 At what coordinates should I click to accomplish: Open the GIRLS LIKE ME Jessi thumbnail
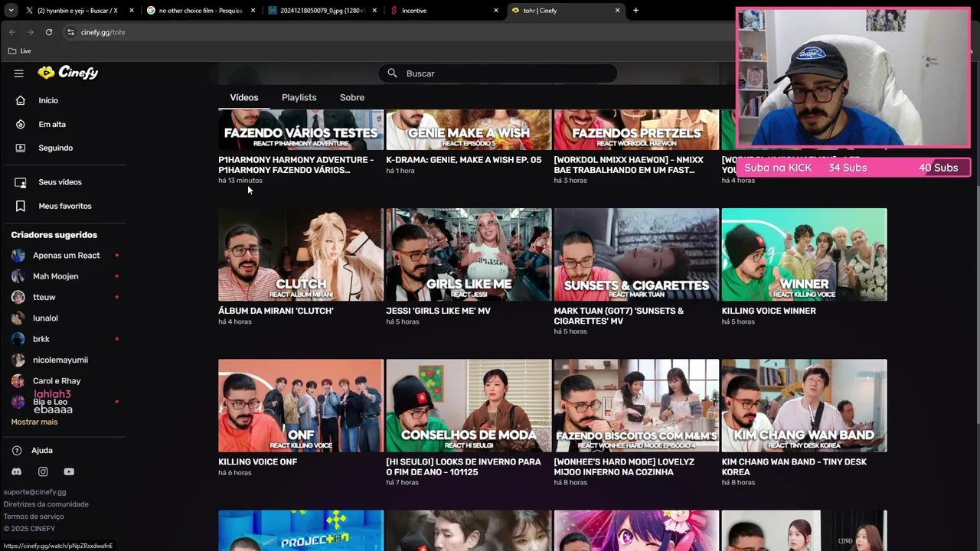click(x=469, y=255)
